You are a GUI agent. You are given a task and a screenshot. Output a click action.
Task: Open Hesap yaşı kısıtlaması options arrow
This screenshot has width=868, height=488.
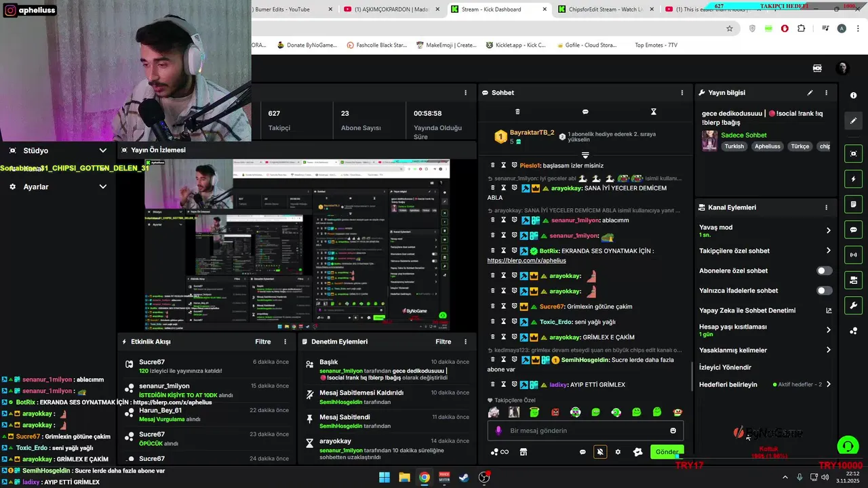coord(828,330)
